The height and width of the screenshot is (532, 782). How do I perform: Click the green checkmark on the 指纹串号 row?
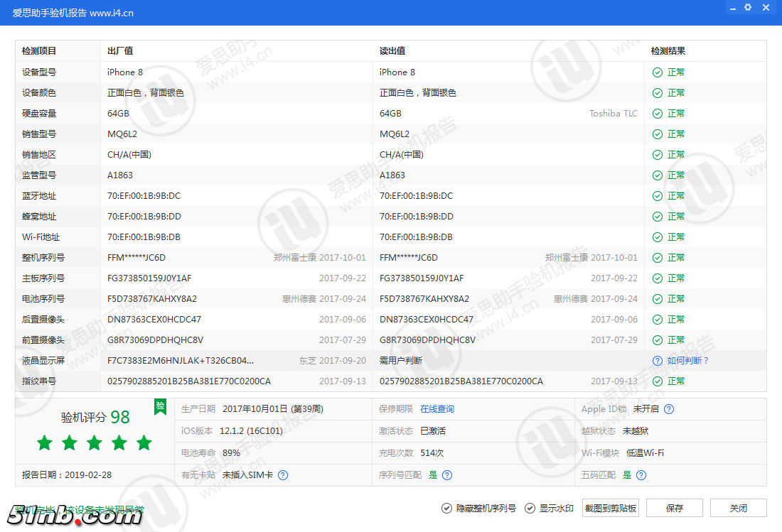[657, 381]
